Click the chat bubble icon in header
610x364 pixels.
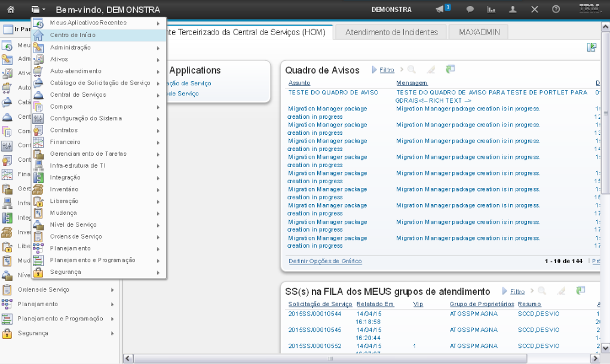click(470, 10)
